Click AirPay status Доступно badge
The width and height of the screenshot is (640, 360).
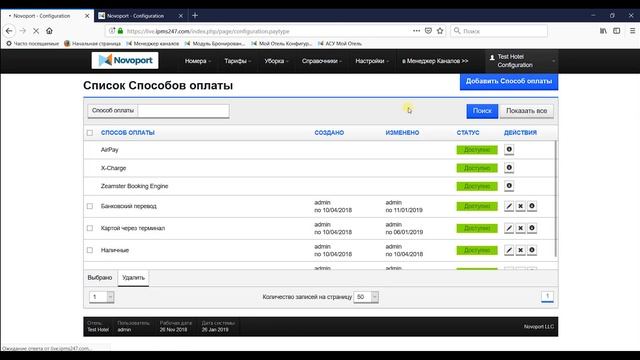coord(477,150)
